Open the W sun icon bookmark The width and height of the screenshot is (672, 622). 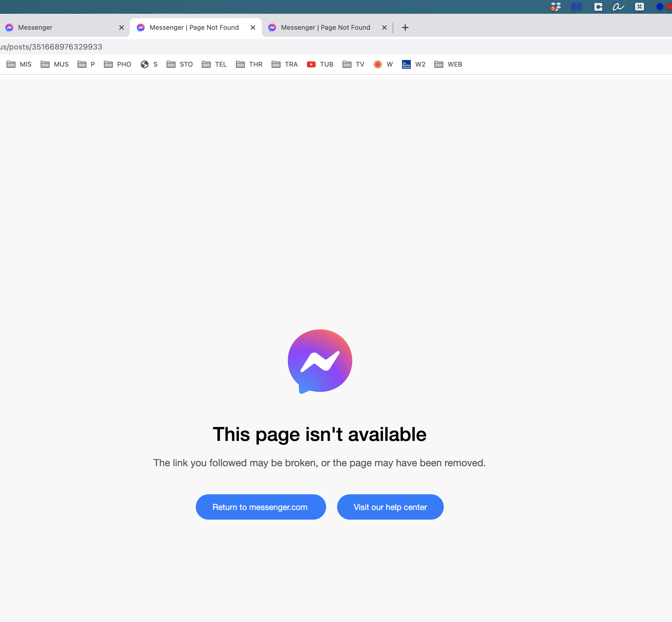click(x=383, y=64)
